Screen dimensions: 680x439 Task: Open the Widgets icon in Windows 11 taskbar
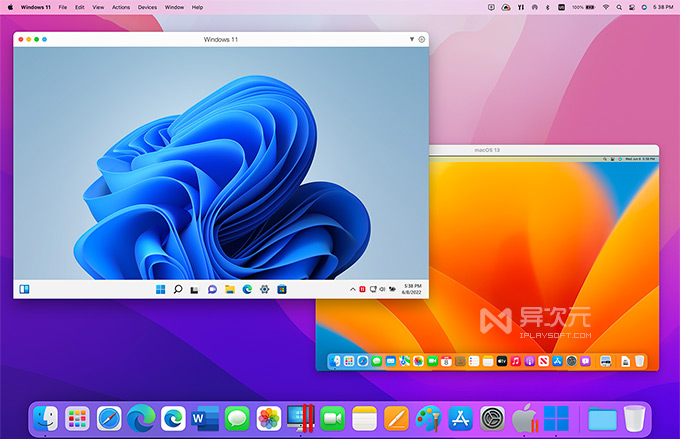pyautogui.click(x=24, y=289)
